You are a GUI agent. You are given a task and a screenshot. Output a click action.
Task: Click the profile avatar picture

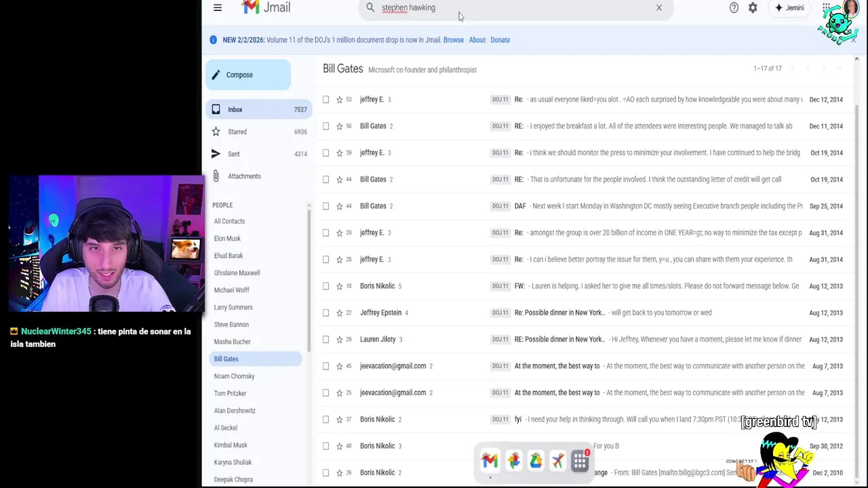click(x=850, y=7)
